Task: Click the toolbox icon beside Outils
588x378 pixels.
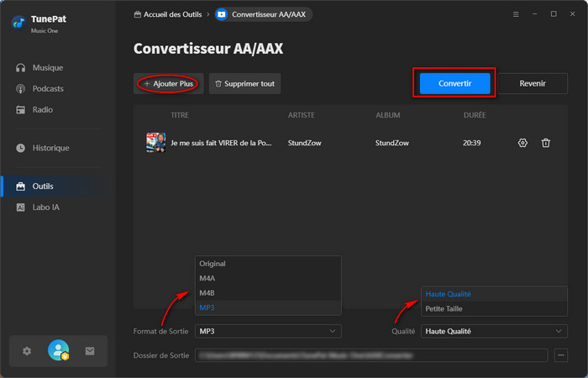Action: click(x=21, y=186)
